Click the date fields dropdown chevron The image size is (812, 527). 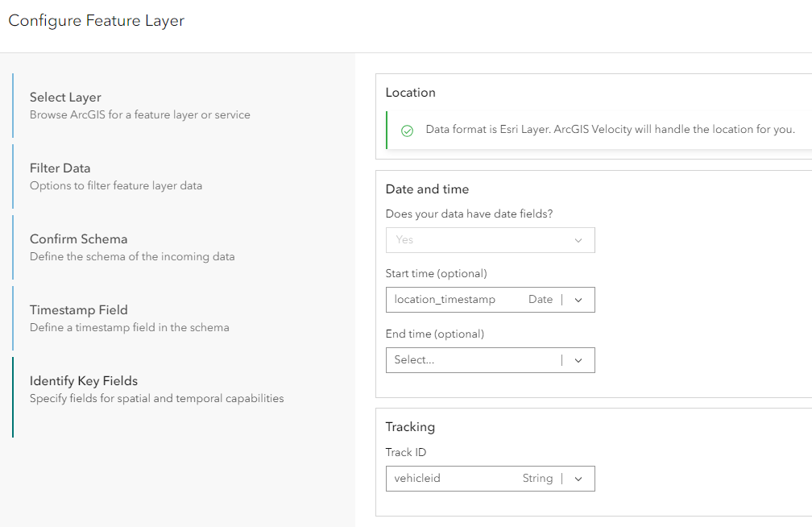coord(578,239)
